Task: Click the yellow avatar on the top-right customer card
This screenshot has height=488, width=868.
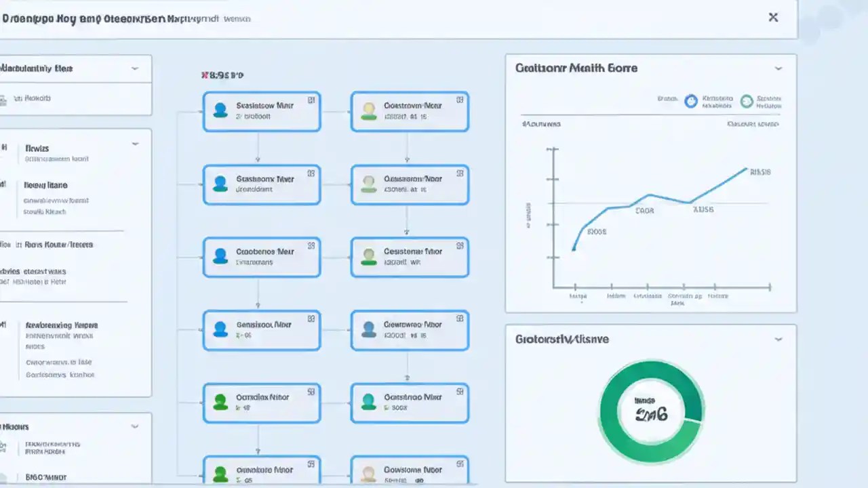Action: [368, 110]
